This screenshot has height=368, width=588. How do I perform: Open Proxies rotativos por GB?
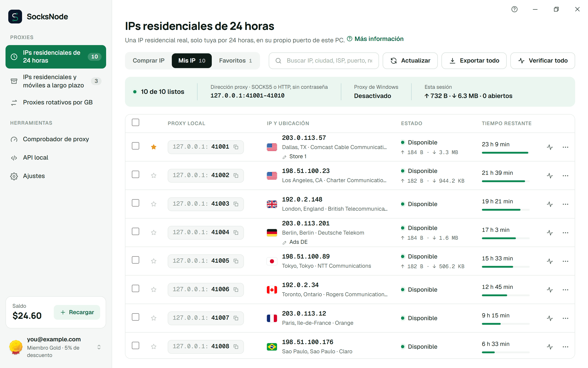56,103
